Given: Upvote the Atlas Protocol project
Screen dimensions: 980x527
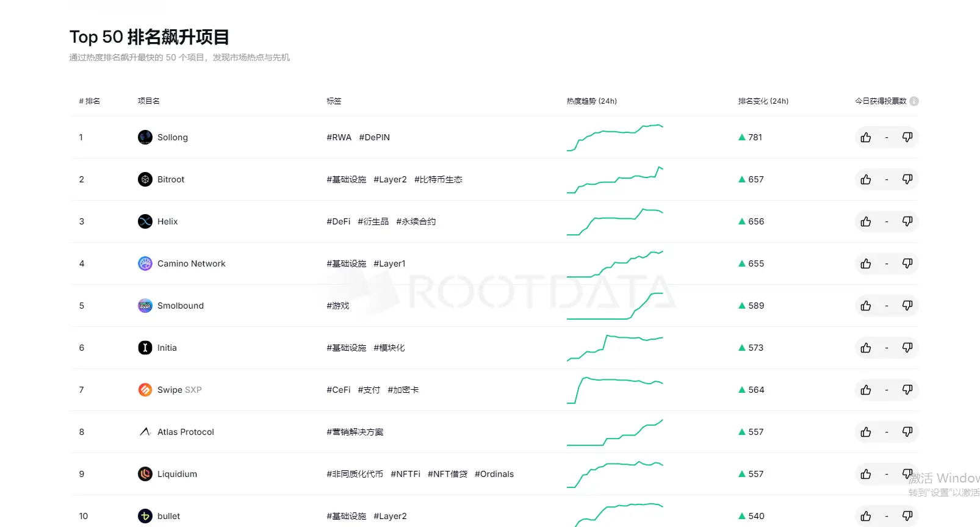Looking at the screenshot, I should click(866, 432).
